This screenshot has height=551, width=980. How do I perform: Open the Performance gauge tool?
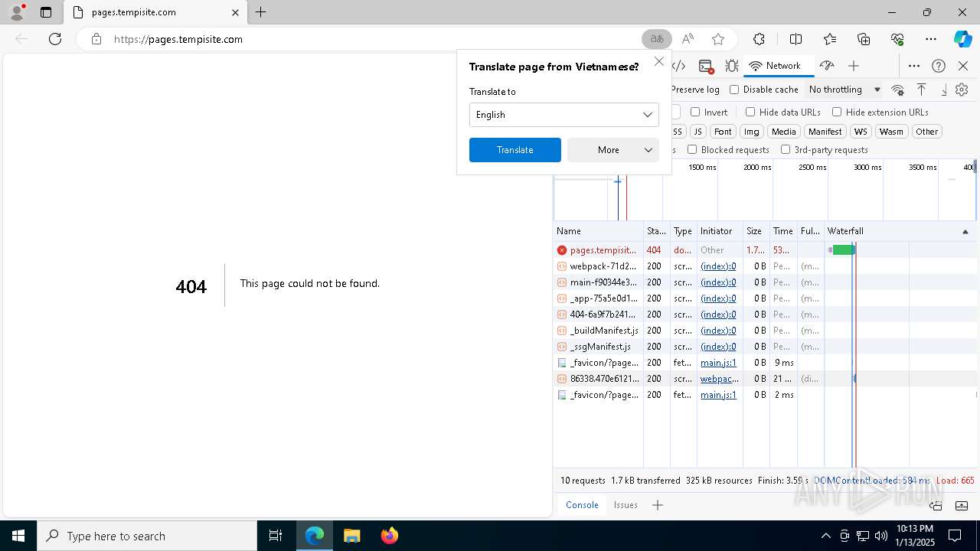click(826, 66)
